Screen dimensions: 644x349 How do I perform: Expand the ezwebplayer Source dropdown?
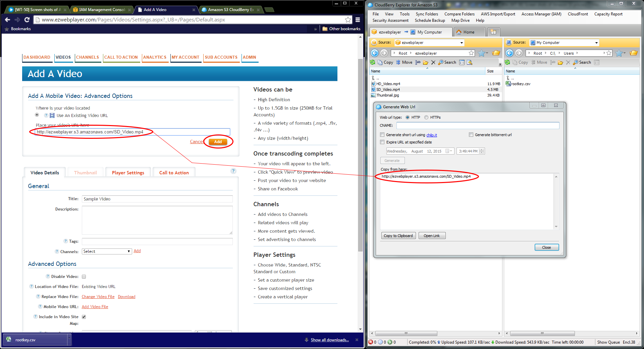462,43
